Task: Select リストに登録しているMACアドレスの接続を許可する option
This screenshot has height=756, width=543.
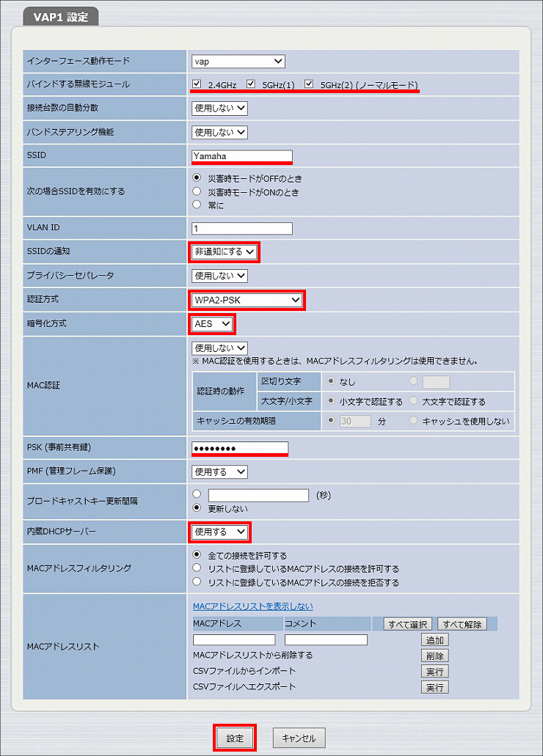Action: pyautogui.click(x=197, y=568)
